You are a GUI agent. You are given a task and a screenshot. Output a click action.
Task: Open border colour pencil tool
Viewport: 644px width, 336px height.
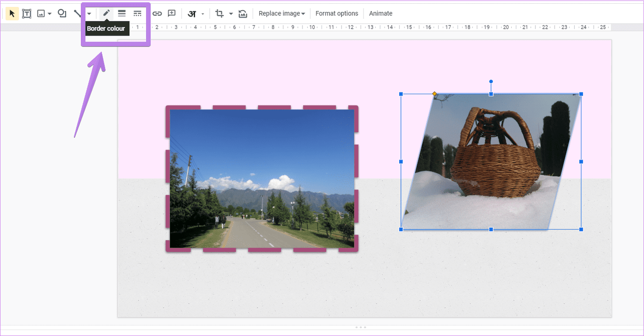coord(106,13)
